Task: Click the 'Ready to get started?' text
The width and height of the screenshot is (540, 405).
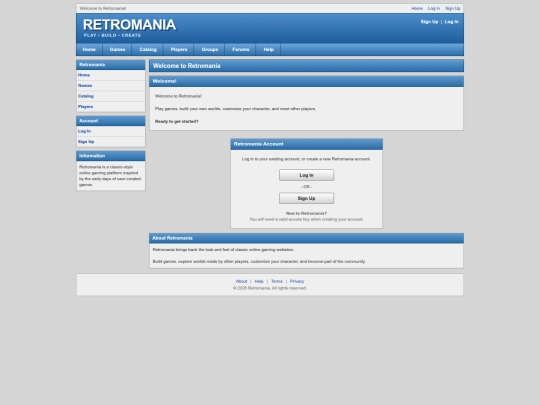Action: 177,121
